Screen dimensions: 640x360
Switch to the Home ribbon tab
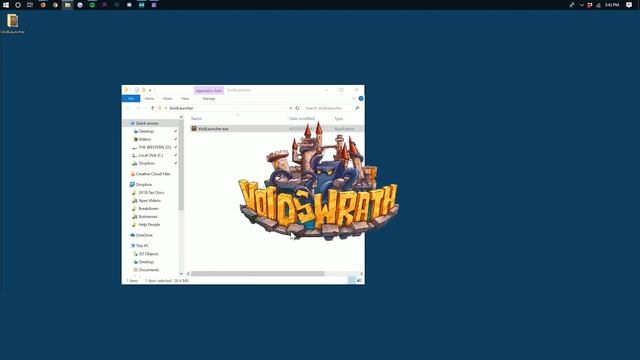(149, 98)
